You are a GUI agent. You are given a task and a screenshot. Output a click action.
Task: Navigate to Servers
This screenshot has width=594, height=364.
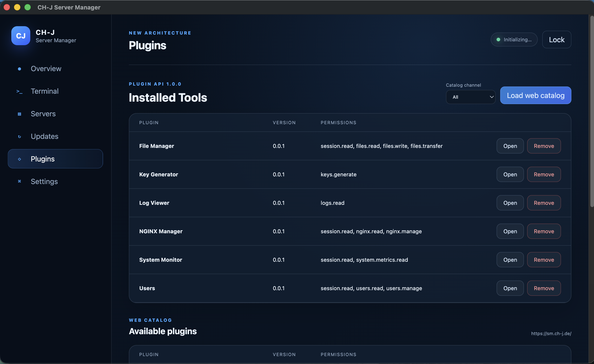point(55,114)
